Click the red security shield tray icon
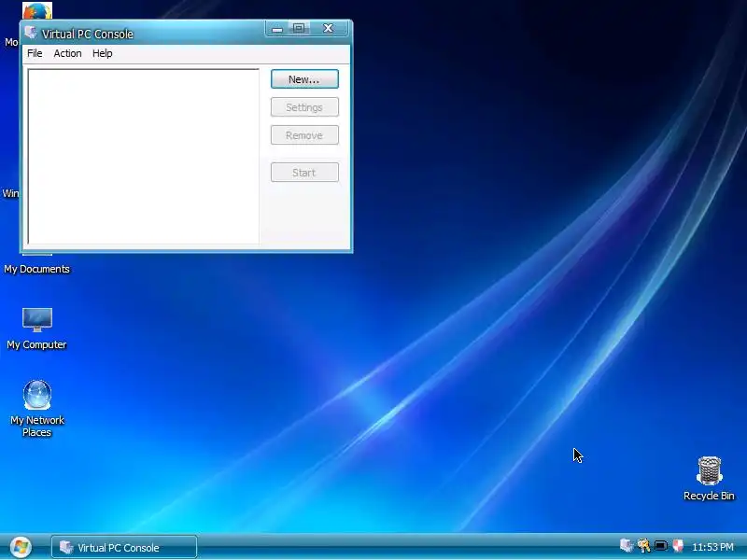 coord(678,546)
